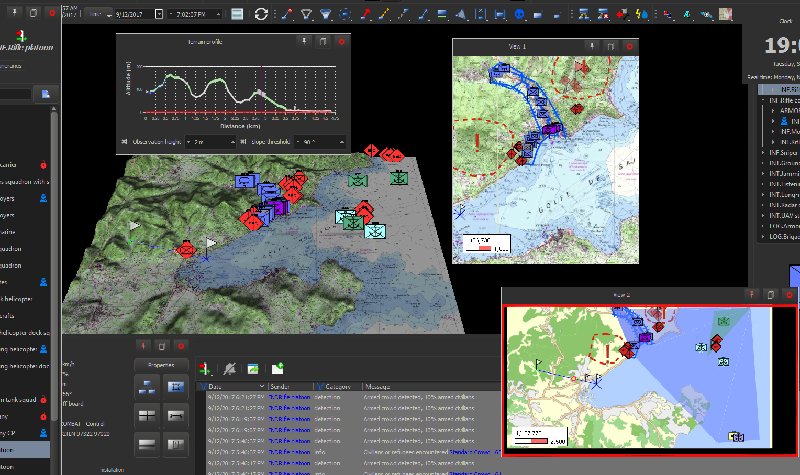Image resolution: width=800 pixels, height=475 pixels.
Task: Click the list panel icon beside time field
Action: pos(237,14)
